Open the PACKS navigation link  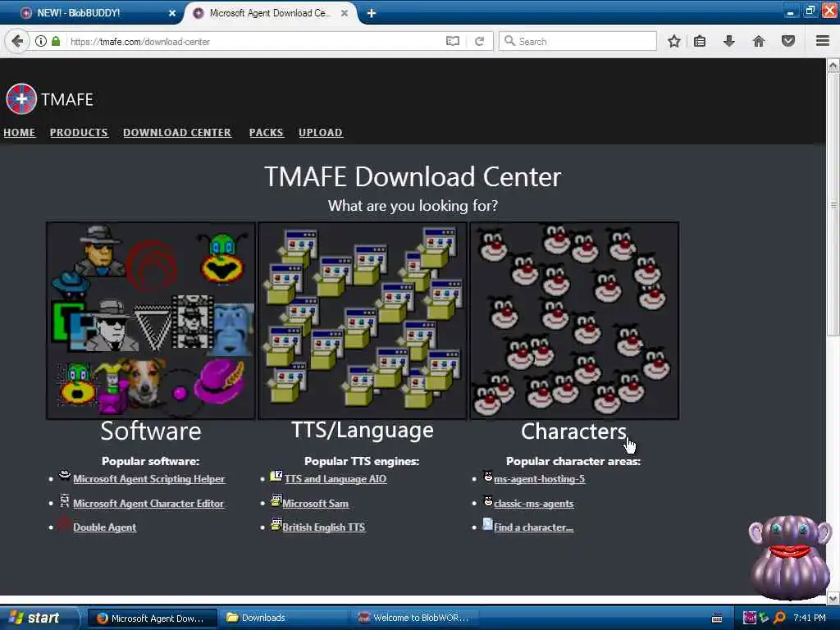267,132
